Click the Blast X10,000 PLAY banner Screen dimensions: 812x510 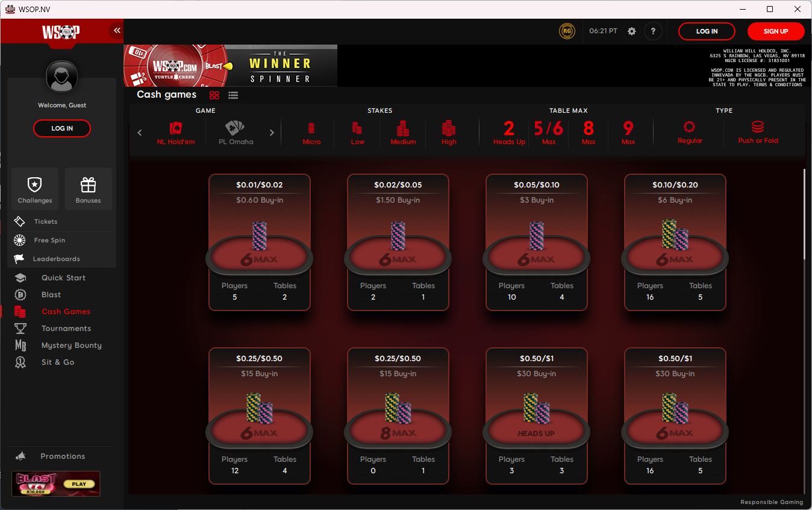pos(56,483)
